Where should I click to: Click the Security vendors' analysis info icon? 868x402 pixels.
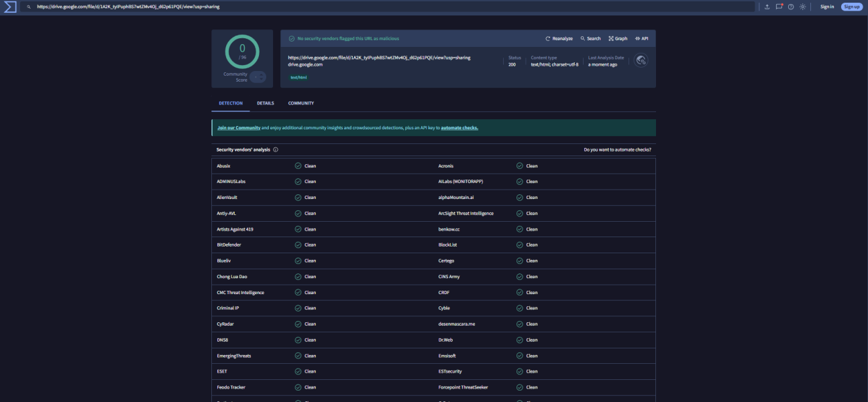pyautogui.click(x=276, y=150)
